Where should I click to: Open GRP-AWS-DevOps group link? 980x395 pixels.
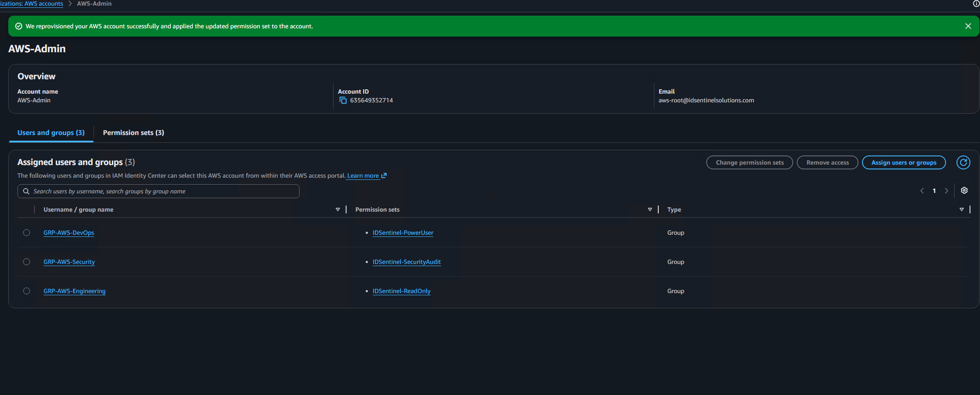(x=69, y=233)
